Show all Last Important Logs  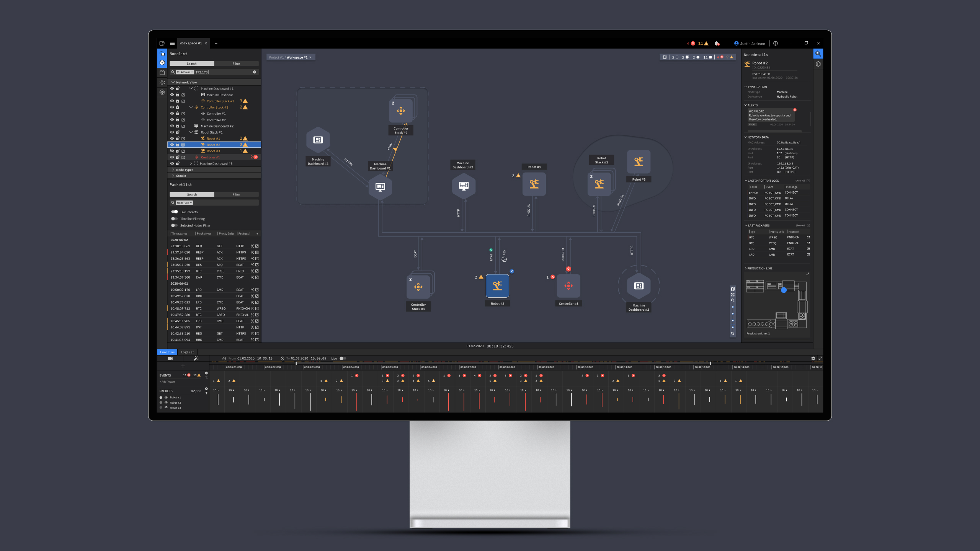pyautogui.click(x=802, y=181)
